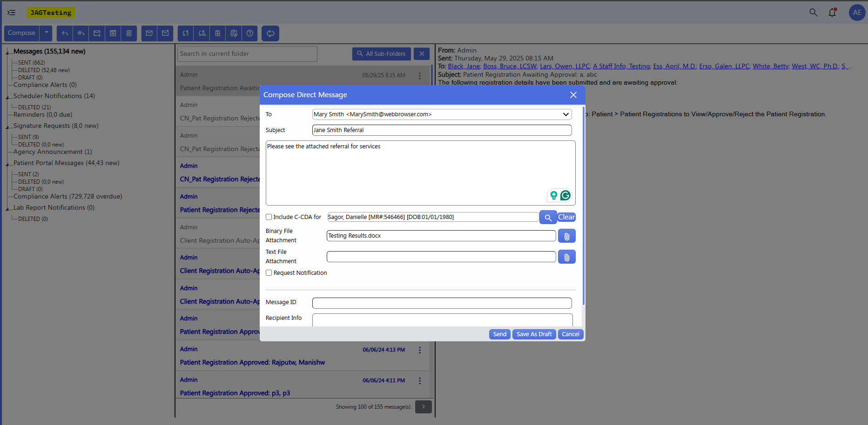Enable the Include C-CDA checkbox
Image resolution: width=868 pixels, height=425 pixels.
tap(269, 217)
